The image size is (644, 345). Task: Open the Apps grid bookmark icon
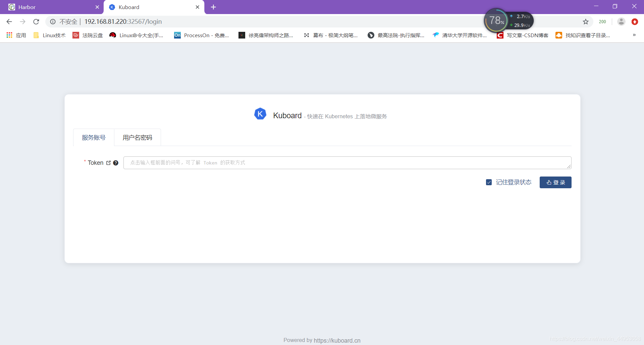(x=9, y=35)
